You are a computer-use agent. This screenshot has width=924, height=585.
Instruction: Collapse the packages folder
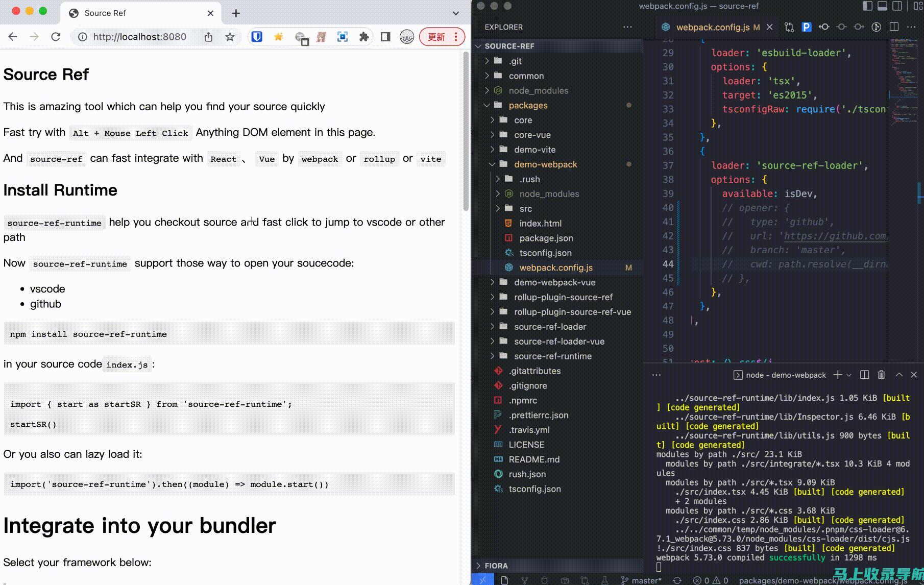[x=557, y=105]
